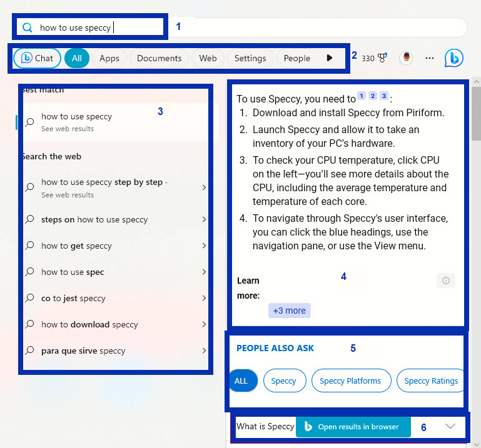Open citation reference 2 in the answer

[x=373, y=96]
